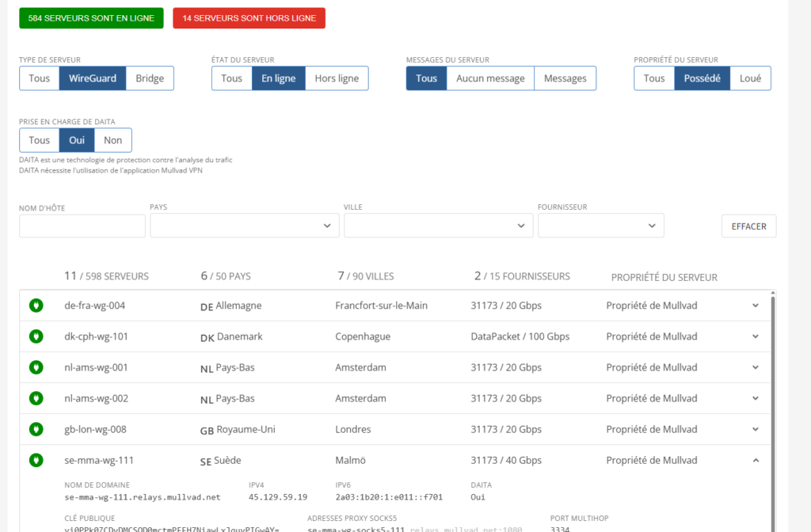The image size is (811, 532).
Task: Click status icon beside nl-ams-wg-002
Action: [36, 398]
